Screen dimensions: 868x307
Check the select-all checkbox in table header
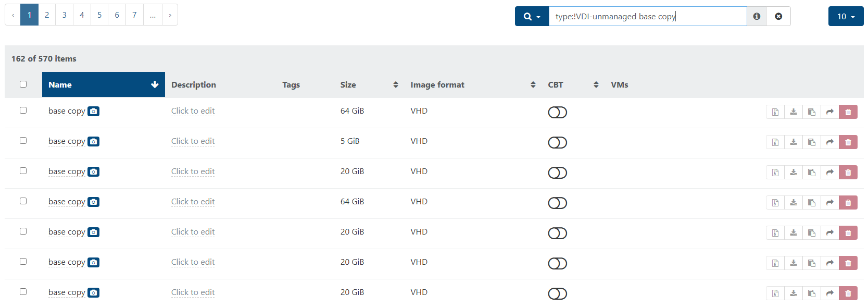[23, 84]
